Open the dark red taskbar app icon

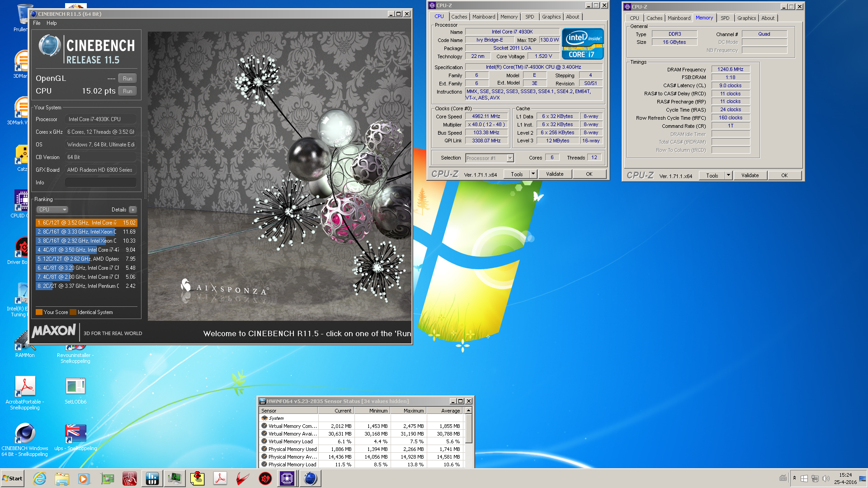[130, 479]
